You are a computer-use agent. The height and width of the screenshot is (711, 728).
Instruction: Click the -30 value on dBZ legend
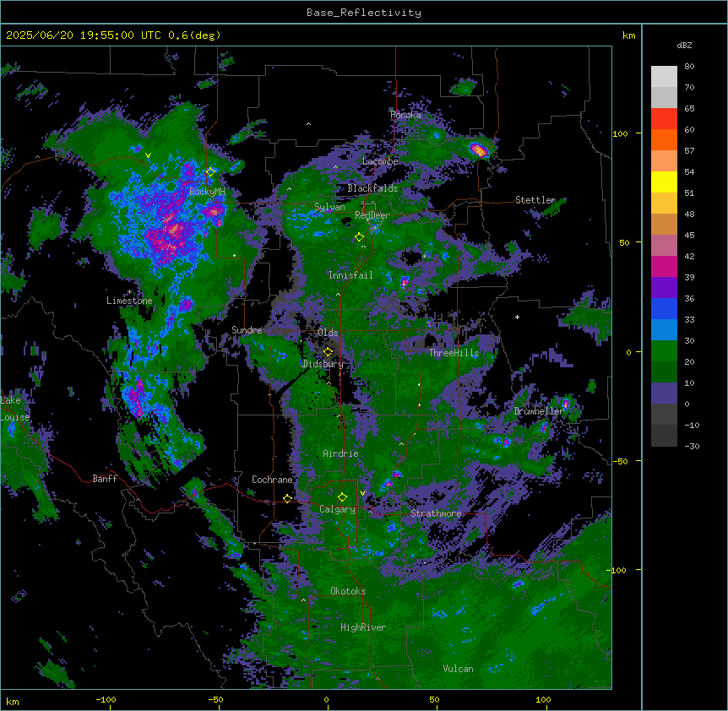click(692, 447)
